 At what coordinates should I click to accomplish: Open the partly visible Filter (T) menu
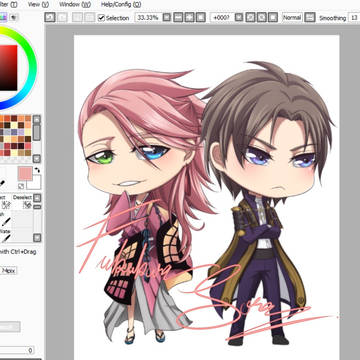pos(9,4)
